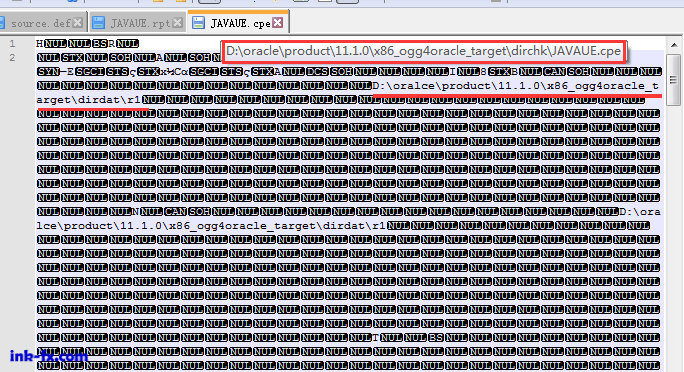Image resolution: width=684 pixels, height=372 pixels.
Task: Switch to the source.def tab
Action: [40, 23]
